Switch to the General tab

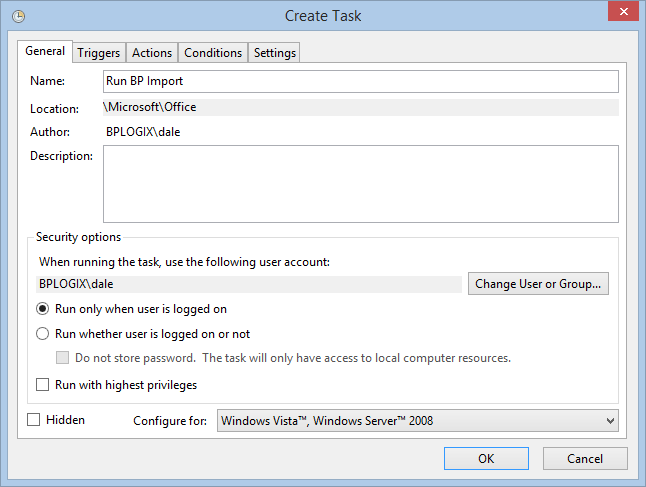45,51
